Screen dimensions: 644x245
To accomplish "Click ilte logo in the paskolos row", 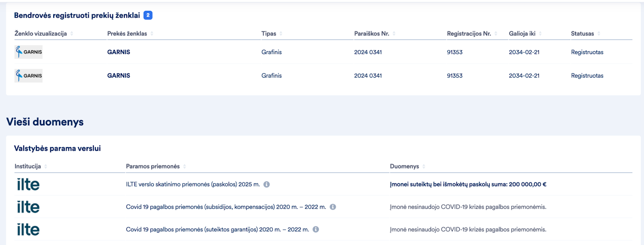I will [28, 184].
